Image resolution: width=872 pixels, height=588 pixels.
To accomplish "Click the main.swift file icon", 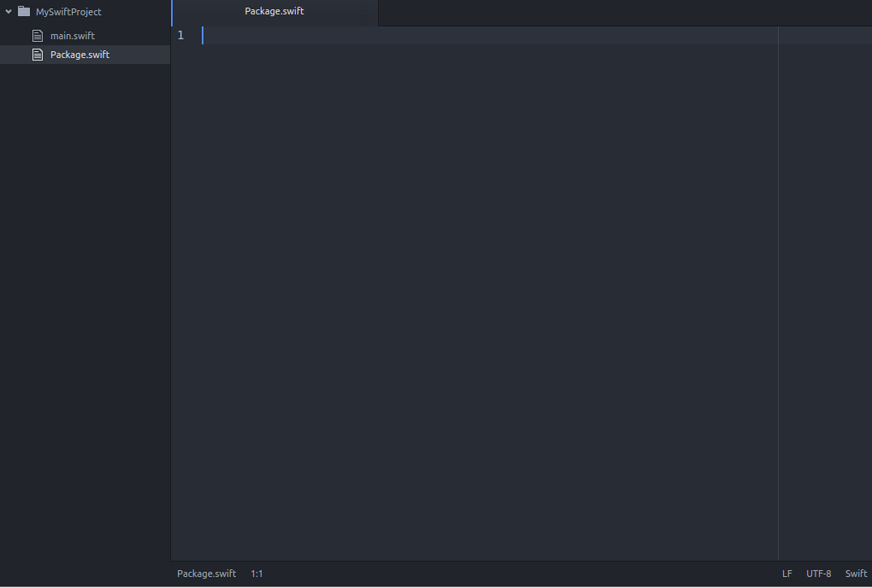I will 37,36.
